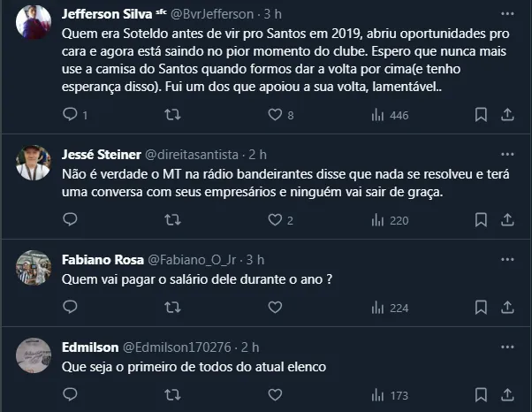This screenshot has width=532, height=412.
Task: Reply to Jefferson Silva's tweet
Action: [x=72, y=114]
